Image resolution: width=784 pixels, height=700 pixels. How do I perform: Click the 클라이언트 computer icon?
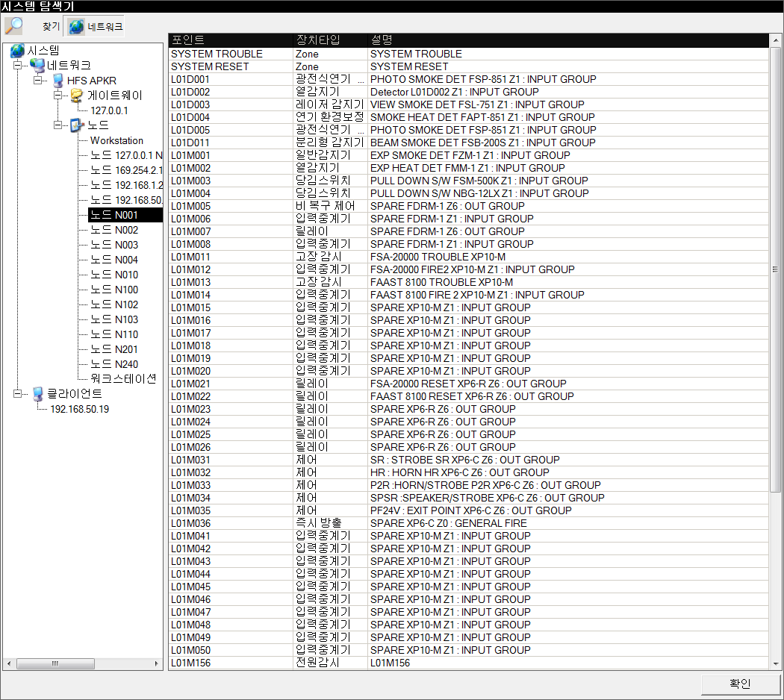coord(38,394)
